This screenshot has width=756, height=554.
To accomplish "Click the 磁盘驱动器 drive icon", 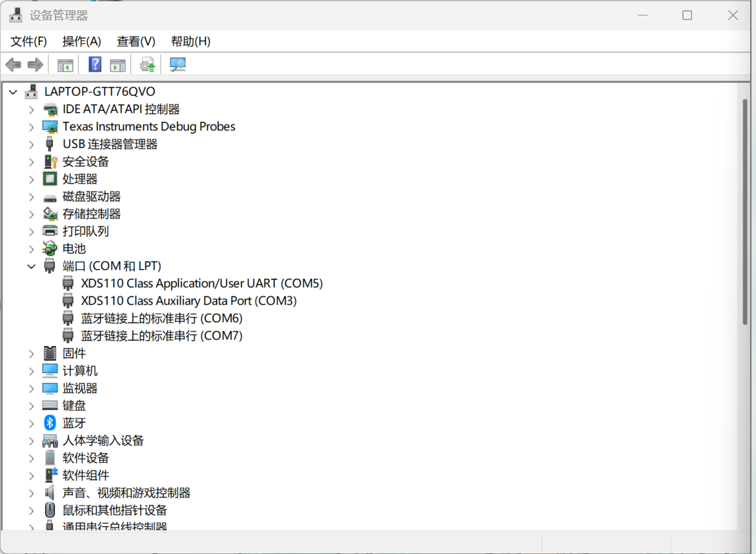I will [50, 197].
